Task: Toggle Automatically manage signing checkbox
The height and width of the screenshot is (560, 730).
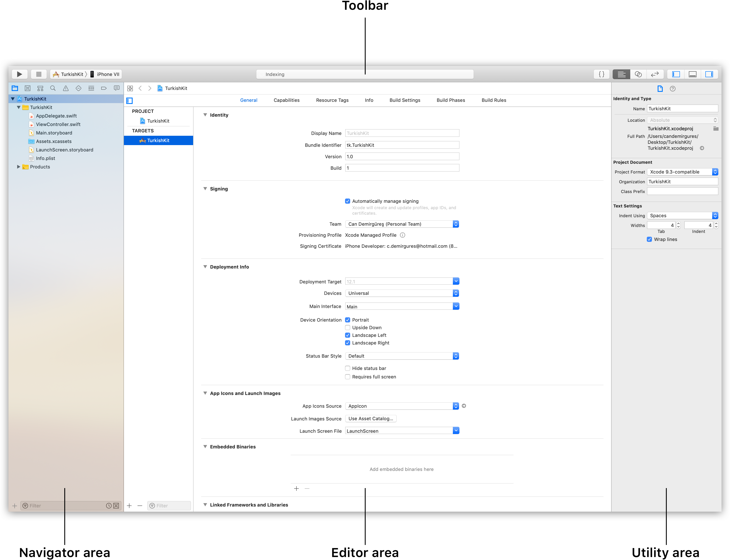Action: (x=347, y=201)
